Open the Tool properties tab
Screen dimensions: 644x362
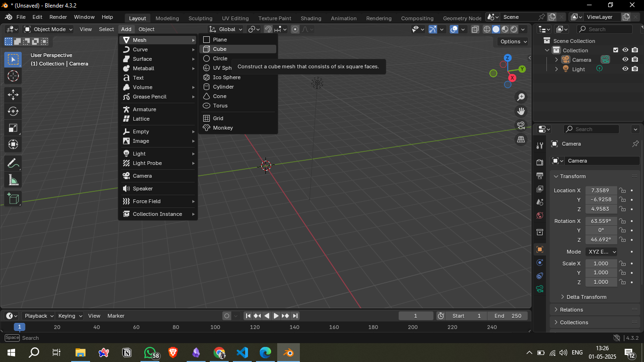(x=540, y=146)
